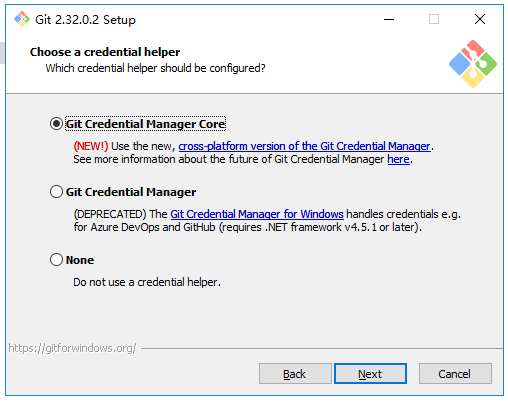Viewport: 508px width, 402px height.
Task: Click the disabled maximize button
Action: point(434,19)
